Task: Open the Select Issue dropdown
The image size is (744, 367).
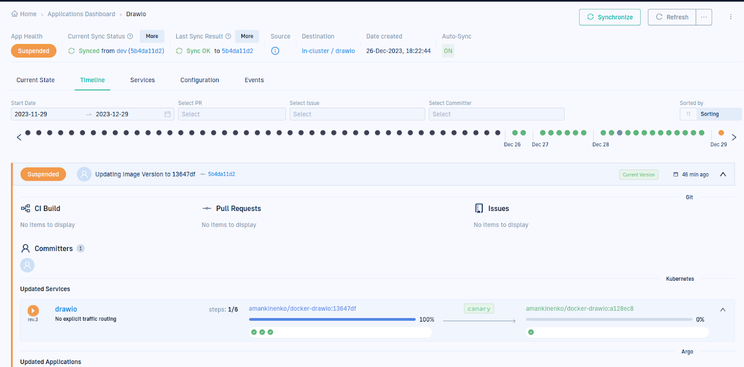Action: [x=357, y=114]
